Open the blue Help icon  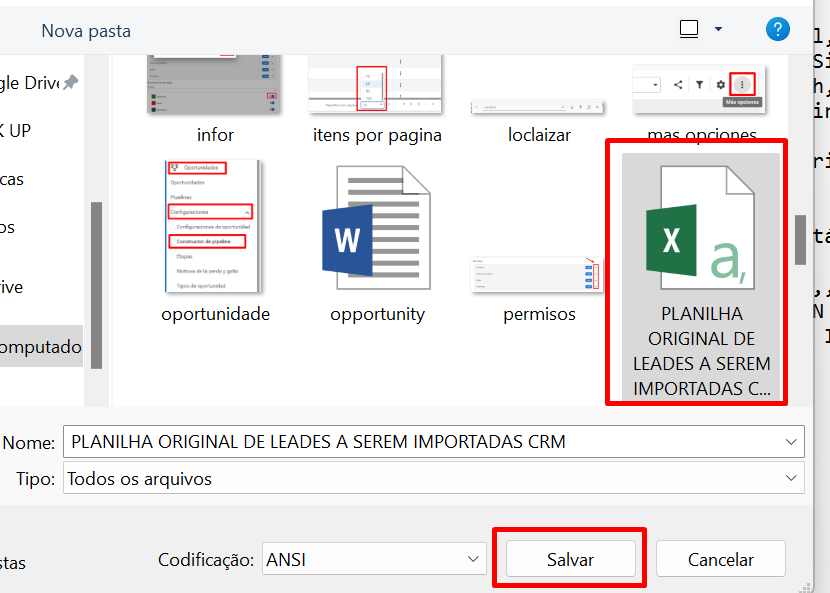point(778,29)
